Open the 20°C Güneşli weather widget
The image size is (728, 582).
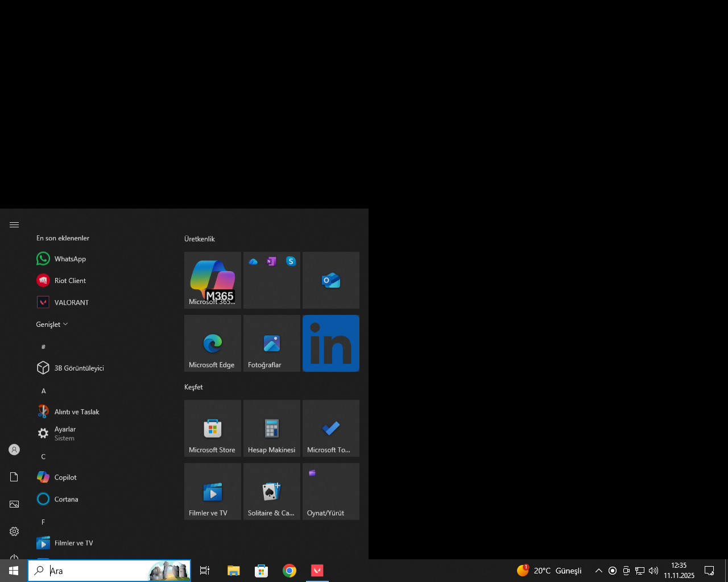(x=549, y=571)
